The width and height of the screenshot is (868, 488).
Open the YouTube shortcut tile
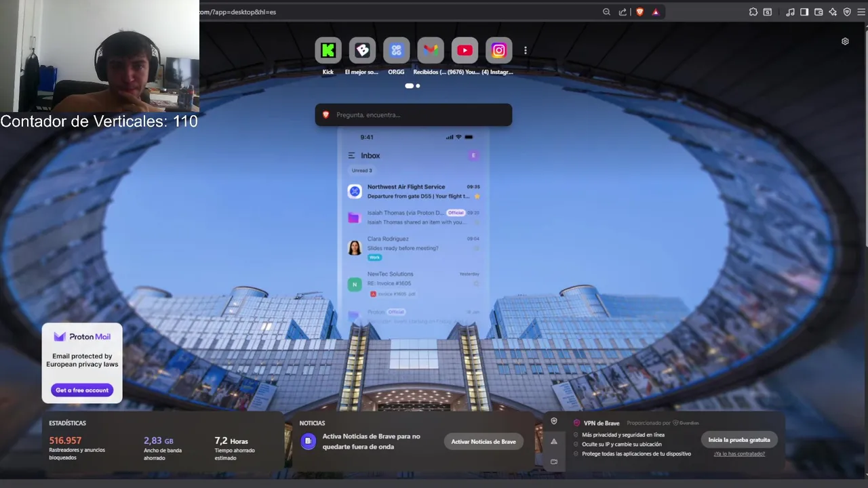465,50
